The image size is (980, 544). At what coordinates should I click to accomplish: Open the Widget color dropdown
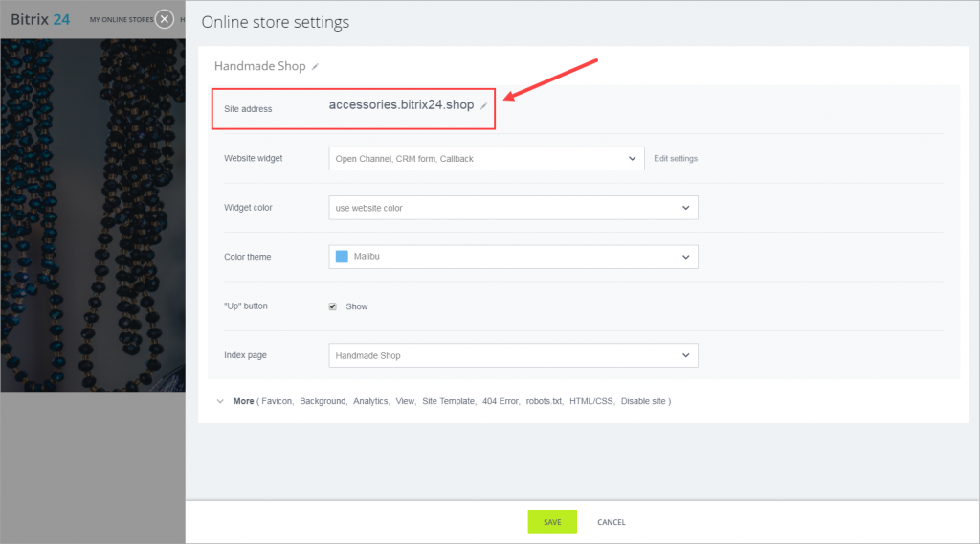click(x=513, y=208)
